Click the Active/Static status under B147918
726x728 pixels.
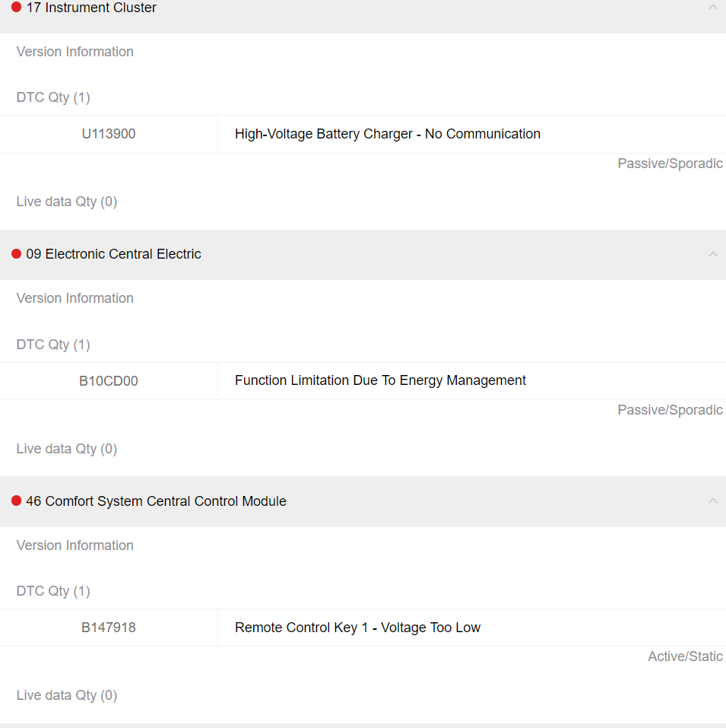tap(685, 656)
